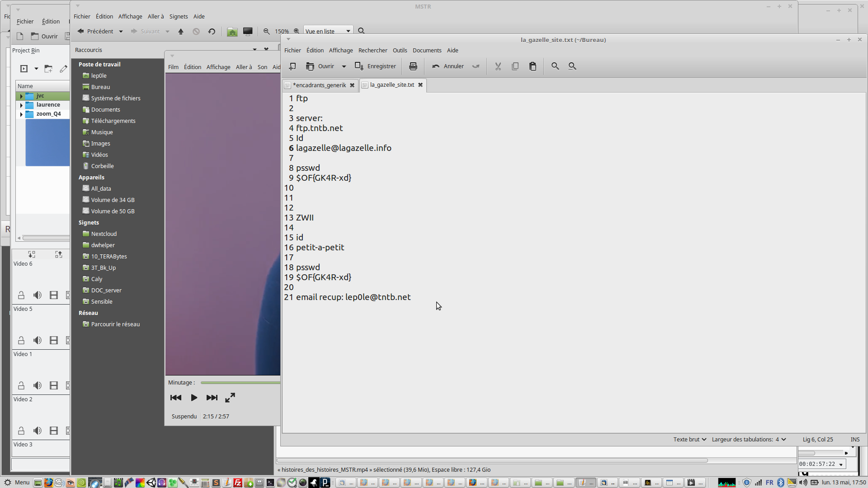868x488 pixels.
Task: Switch to the encadrants_generik tab
Action: coord(319,85)
